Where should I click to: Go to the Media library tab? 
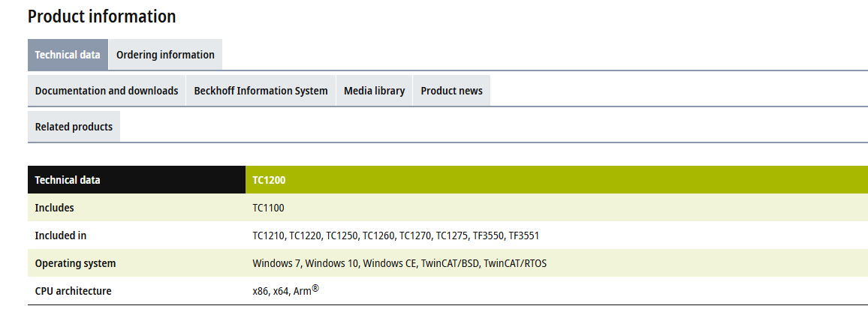pos(374,91)
